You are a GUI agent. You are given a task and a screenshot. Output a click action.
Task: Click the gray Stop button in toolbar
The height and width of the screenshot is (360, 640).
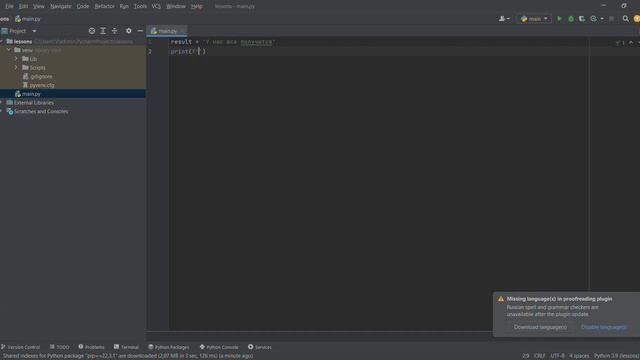tap(611, 19)
